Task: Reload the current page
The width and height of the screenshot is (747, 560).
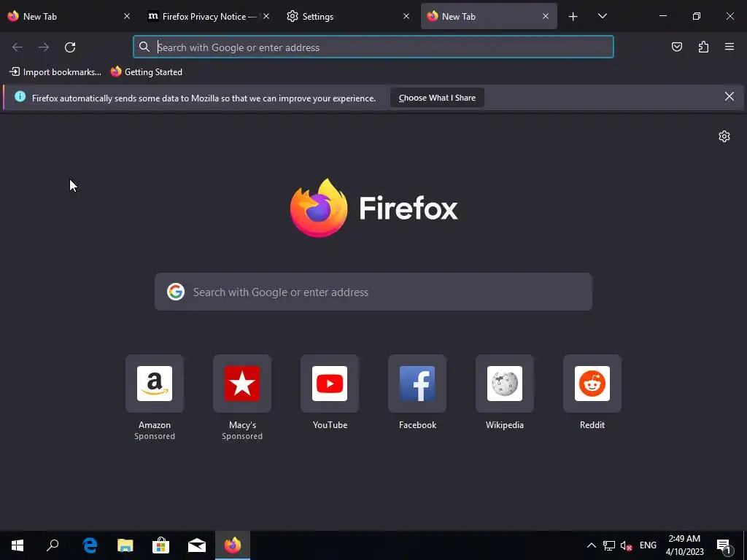Action: pyautogui.click(x=70, y=47)
